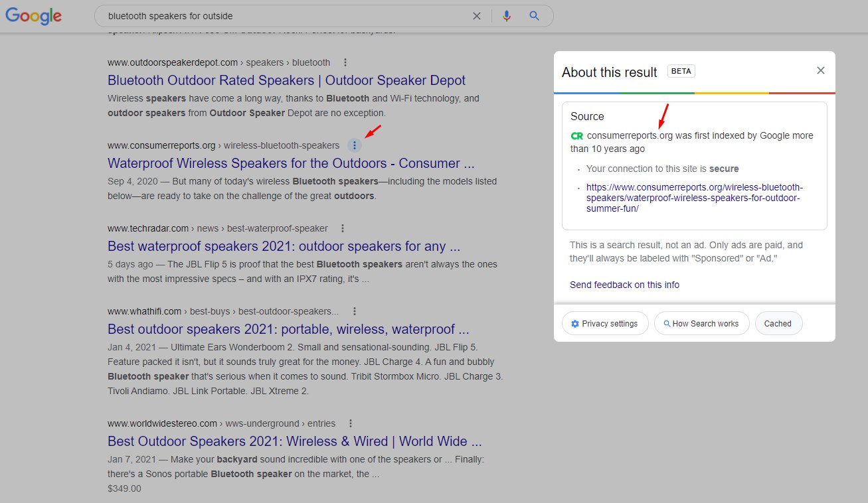Open Waterproof Wireless Speakers for the Outdoors result
Viewport: 868px width, 503px height.
point(291,163)
